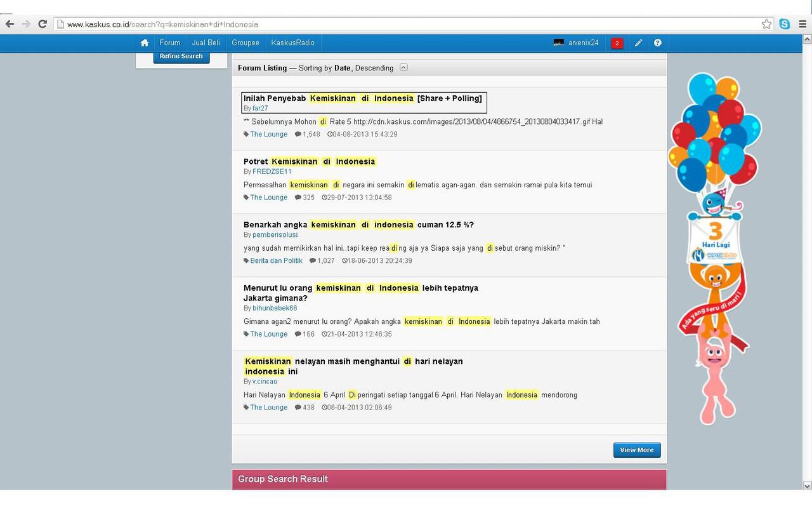This screenshot has height=508, width=812.
Task: Click the 1,548 replies count
Action: click(308, 134)
